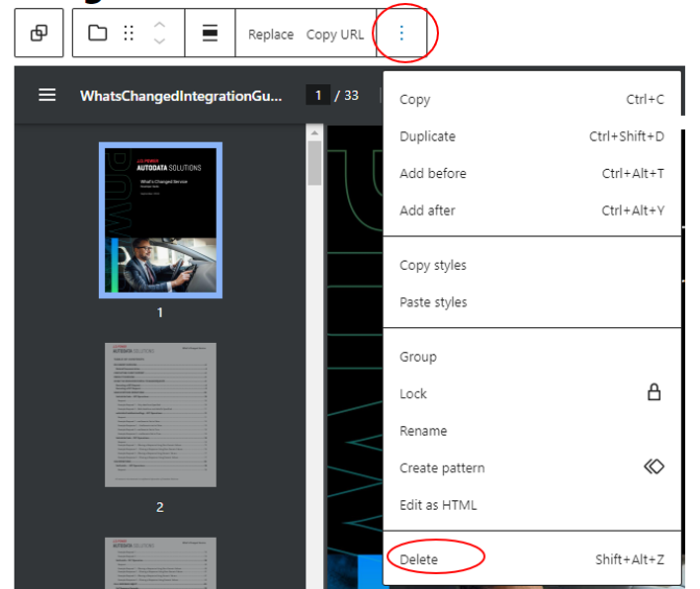Click the Replace button in toolbar

[270, 35]
